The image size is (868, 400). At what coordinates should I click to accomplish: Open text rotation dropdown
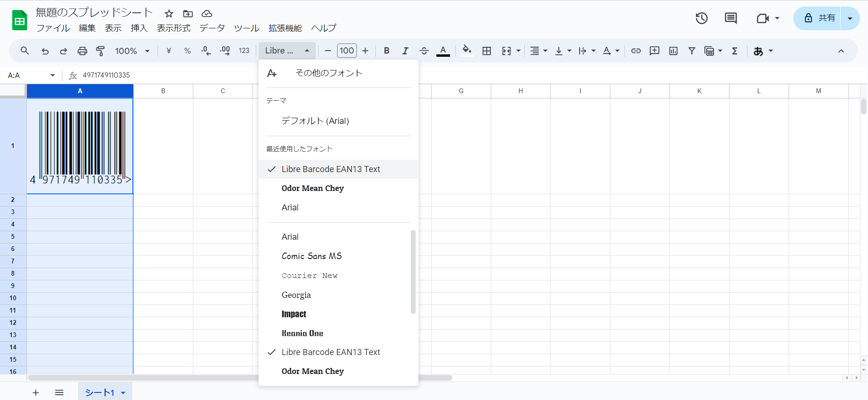pyautogui.click(x=611, y=51)
